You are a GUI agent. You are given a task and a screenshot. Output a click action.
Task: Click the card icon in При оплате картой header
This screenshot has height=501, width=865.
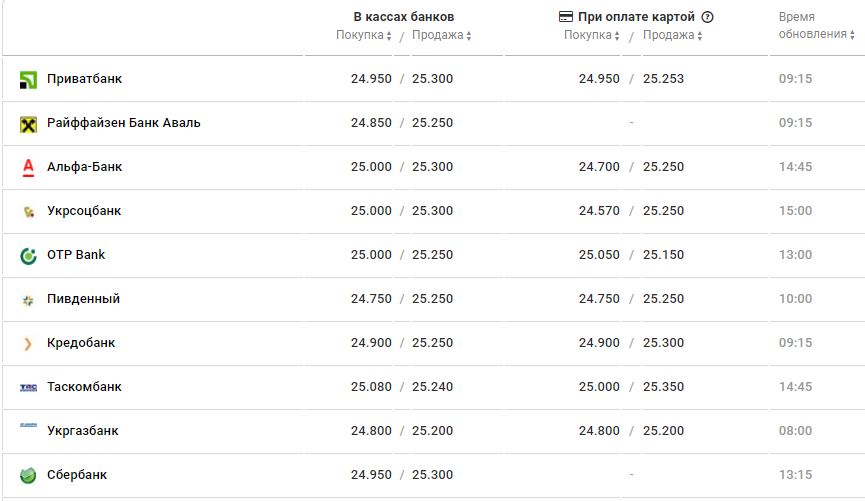point(566,17)
